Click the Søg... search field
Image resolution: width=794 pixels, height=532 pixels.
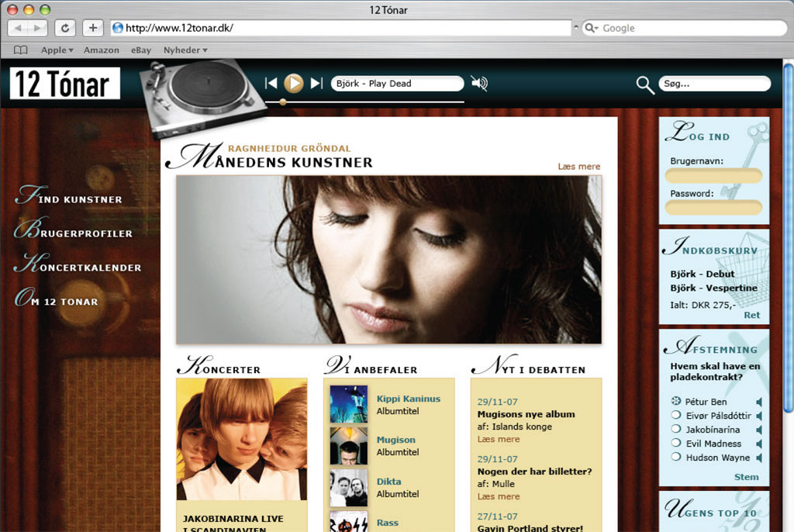tap(714, 84)
